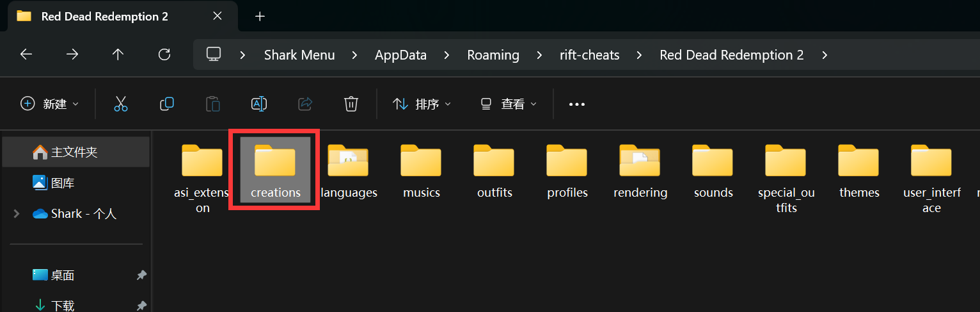Click the Rename icon in toolbar
This screenshot has height=312, width=980.
point(259,104)
